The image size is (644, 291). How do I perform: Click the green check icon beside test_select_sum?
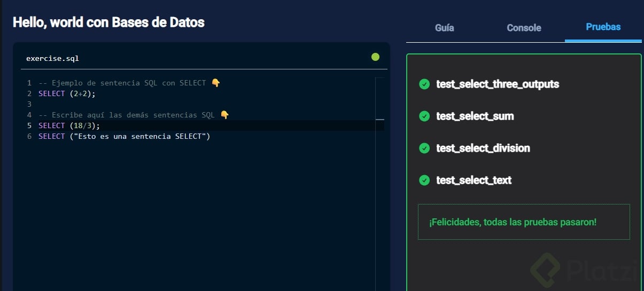tap(424, 116)
